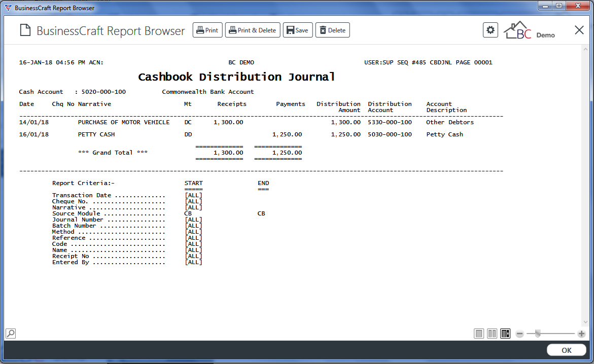The width and height of the screenshot is (594, 364).
Task: Click 16-JAN-18 04:56 PM timestamp
Action: [x=52, y=62]
